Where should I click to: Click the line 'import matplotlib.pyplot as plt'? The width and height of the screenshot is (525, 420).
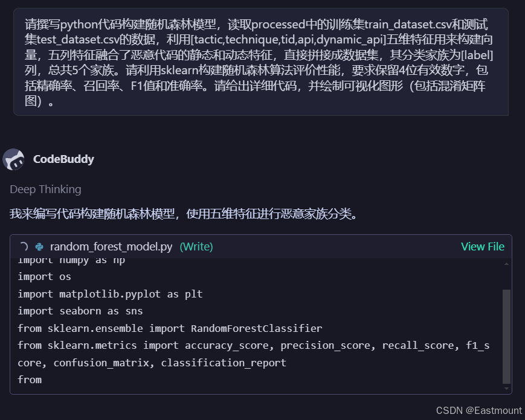coord(110,294)
